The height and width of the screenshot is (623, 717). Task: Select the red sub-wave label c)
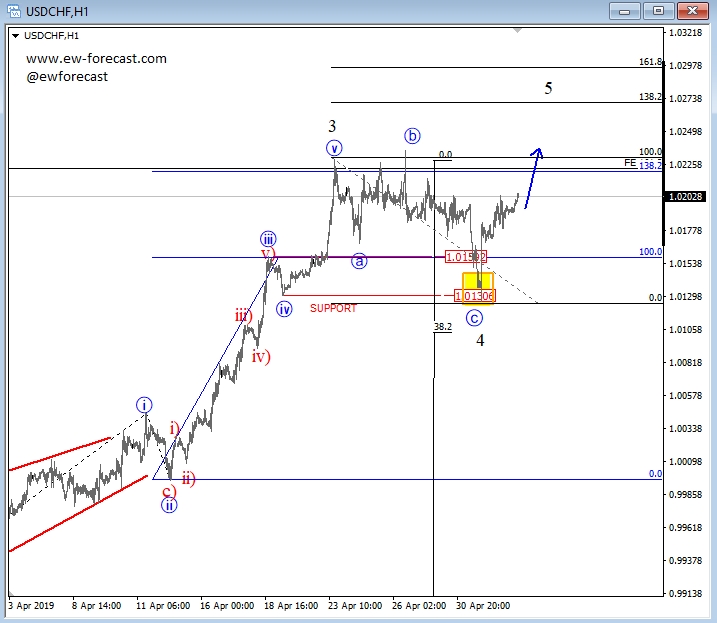169,491
